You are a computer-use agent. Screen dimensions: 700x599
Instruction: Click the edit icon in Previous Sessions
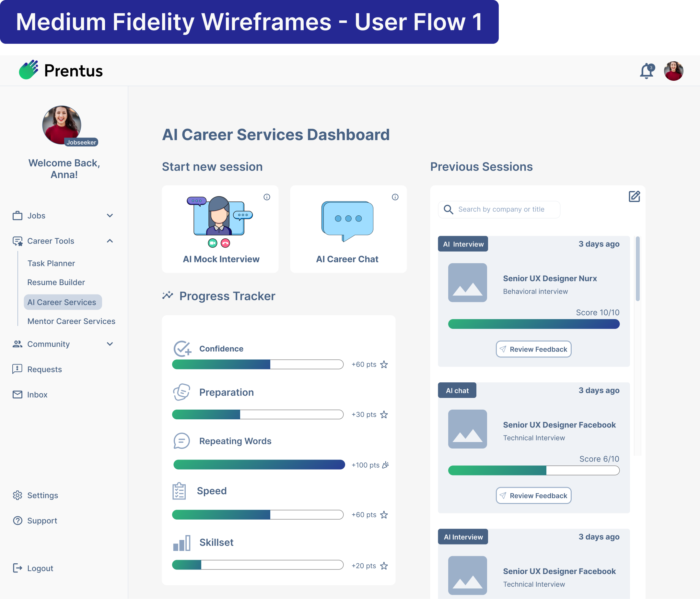point(634,197)
